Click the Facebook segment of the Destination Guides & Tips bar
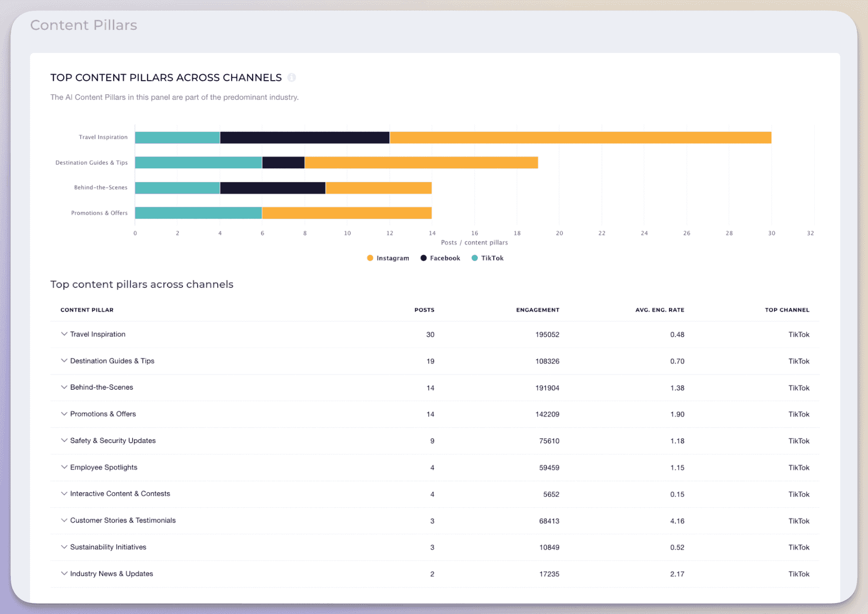Viewport: 868px width, 614px height. (283, 163)
